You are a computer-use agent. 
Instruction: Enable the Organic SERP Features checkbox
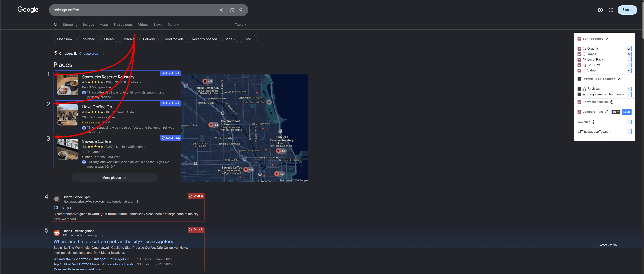tap(579, 79)
